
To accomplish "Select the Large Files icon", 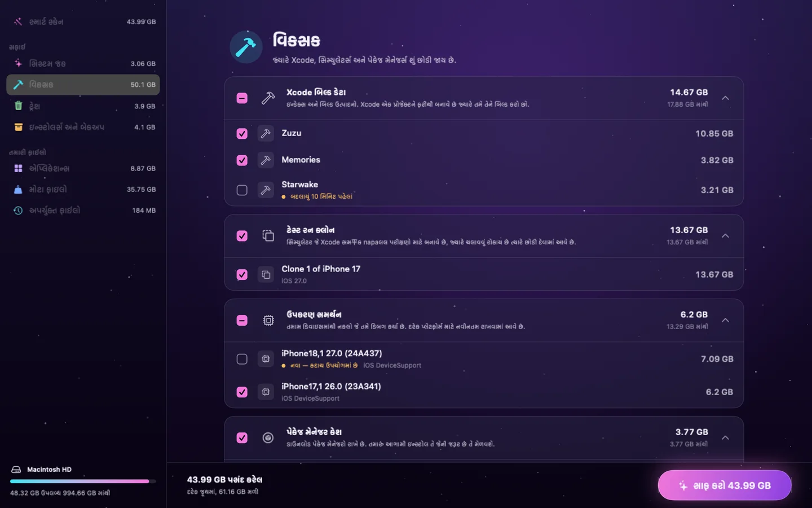I will pos(18,189).
